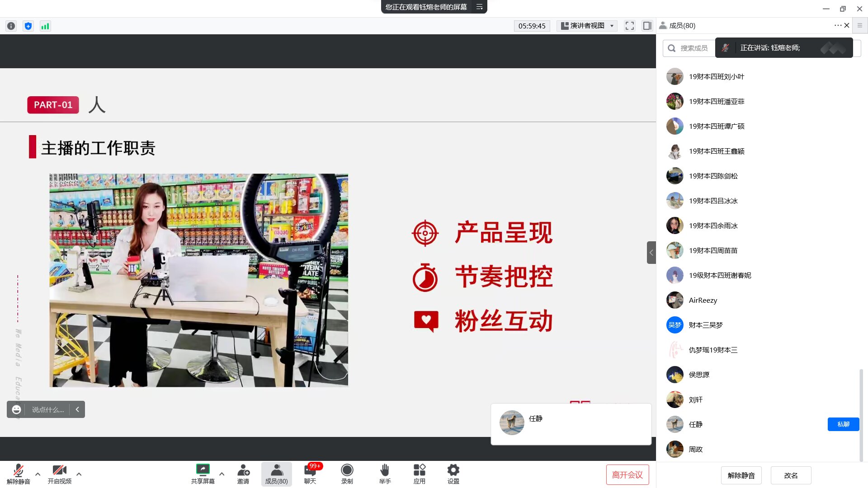The height and width of the screenshot is (488, 868).
Task: Check the network signal bars icon
Action: coord(45,26)
